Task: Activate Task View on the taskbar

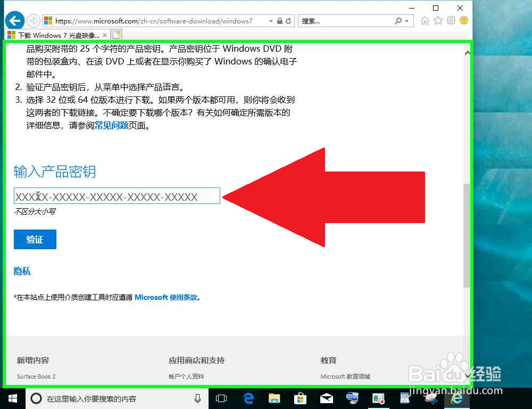Action: [221, 398]
